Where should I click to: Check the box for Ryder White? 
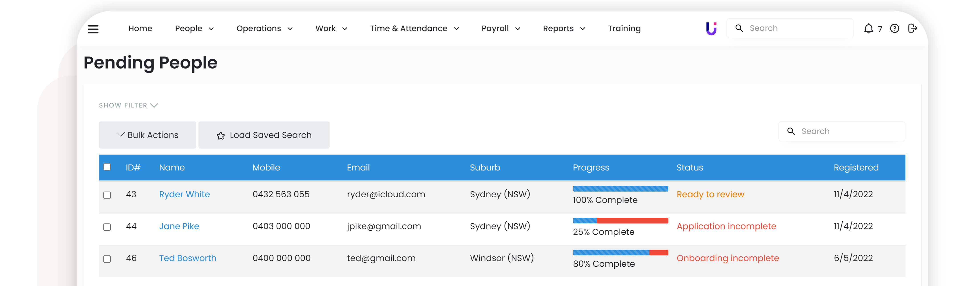click(107, 195)
